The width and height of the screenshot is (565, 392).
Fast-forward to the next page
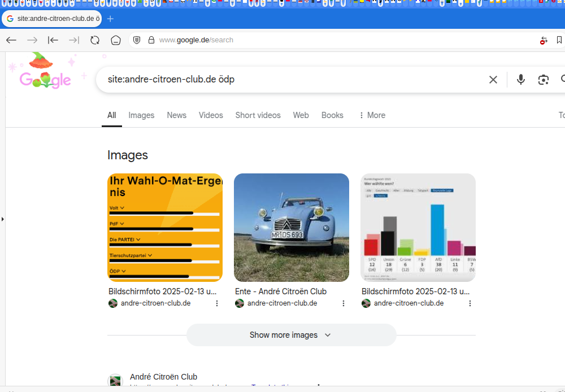click(74, 40)
